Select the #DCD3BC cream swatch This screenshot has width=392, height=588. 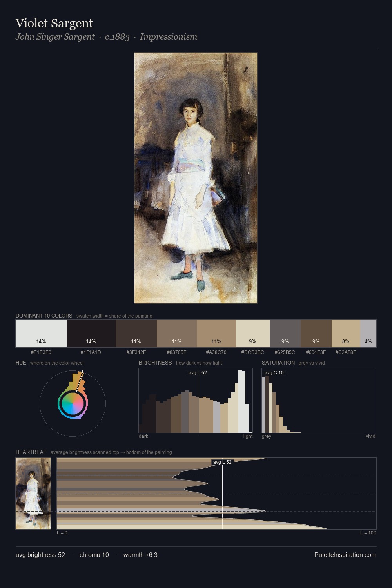(x=253, y=334)
